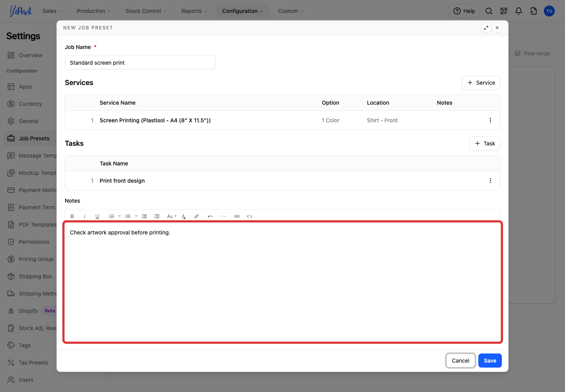Apply italic formatting in the Notes editor
The image size is (565, 392).
(x=85, y=216)
